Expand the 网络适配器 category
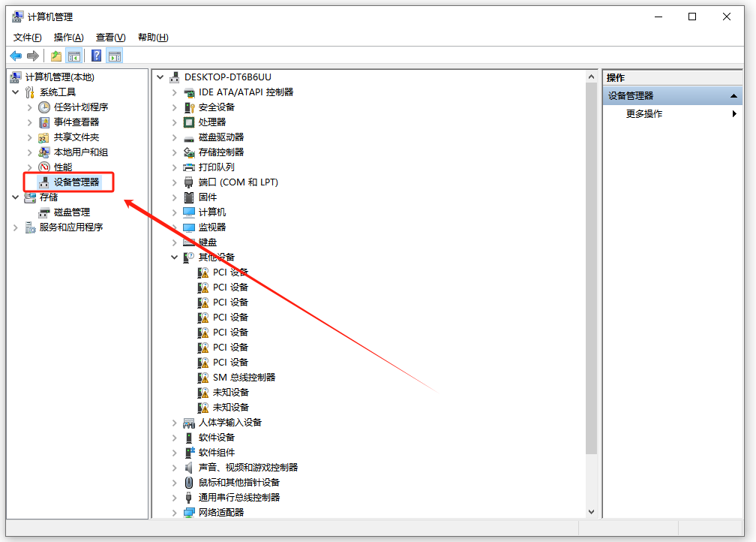Viewport: 756px width, 542px height. [x=175, y=512]
